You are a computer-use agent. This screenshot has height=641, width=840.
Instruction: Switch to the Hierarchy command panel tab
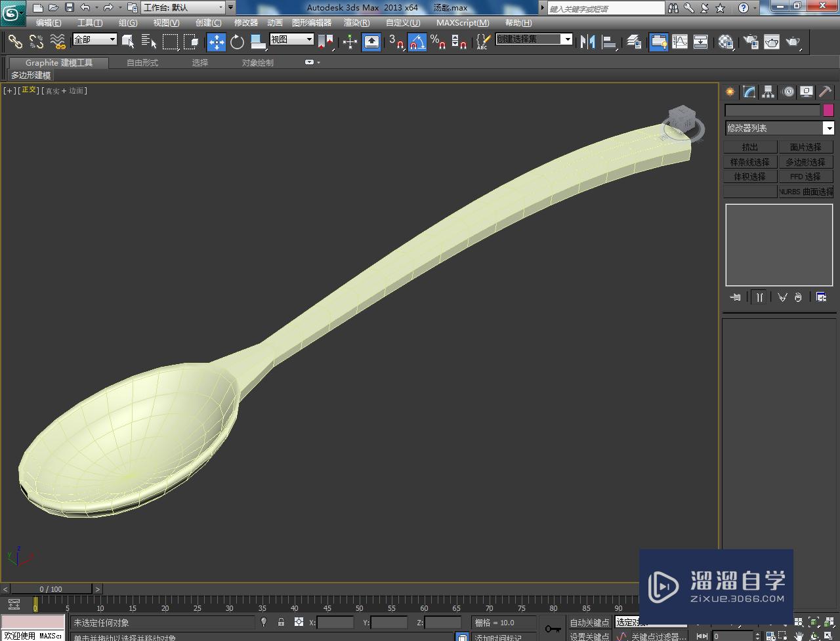click(x=768, y=92)
